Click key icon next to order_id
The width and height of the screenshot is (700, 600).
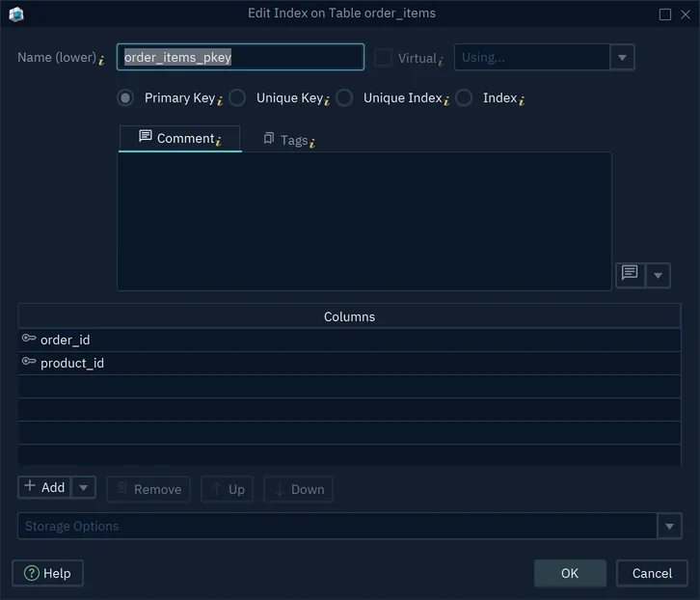tap(29, 339)
